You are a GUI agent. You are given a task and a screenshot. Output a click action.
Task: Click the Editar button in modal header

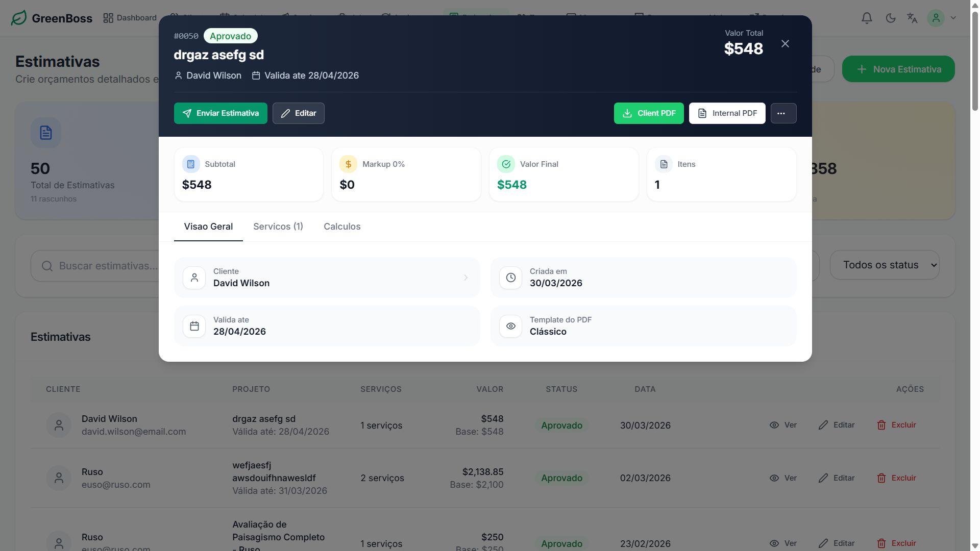point(299,113)
